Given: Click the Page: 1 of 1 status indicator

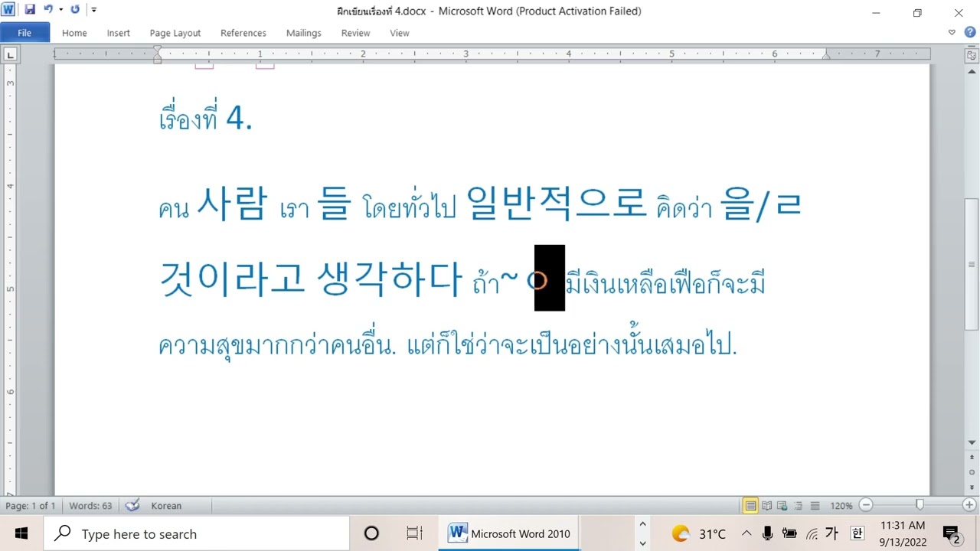Looking at the screenshot, I should pyautogui.click(x=31, y=506).
